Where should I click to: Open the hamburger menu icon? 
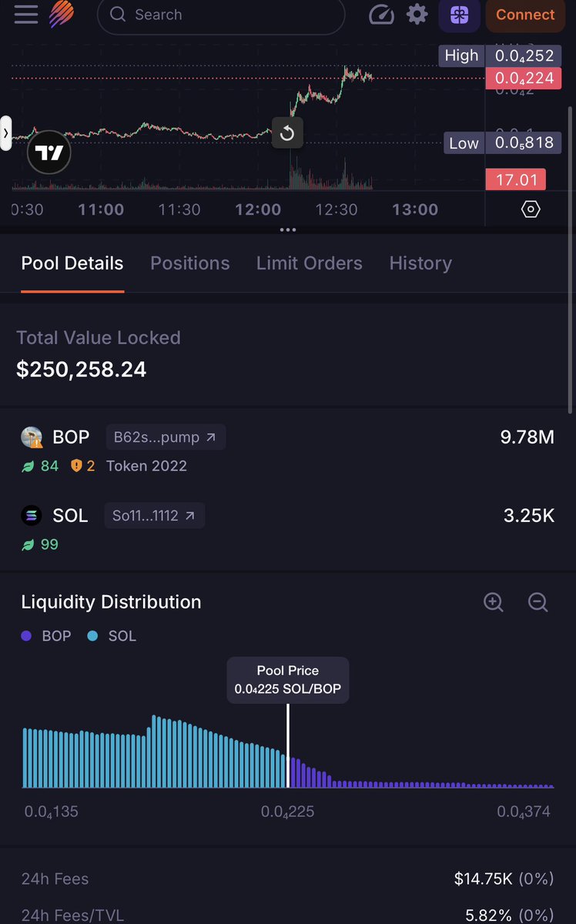[x=25, y=15]
